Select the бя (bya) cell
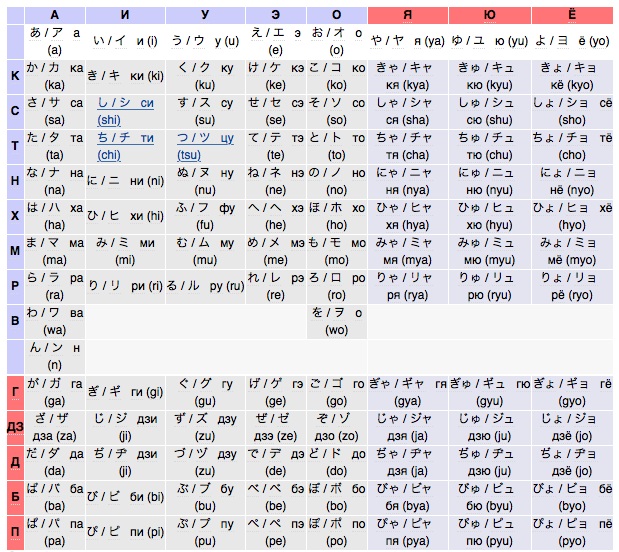Viewport: 619px width, 552px height. (x=408, y=498)
